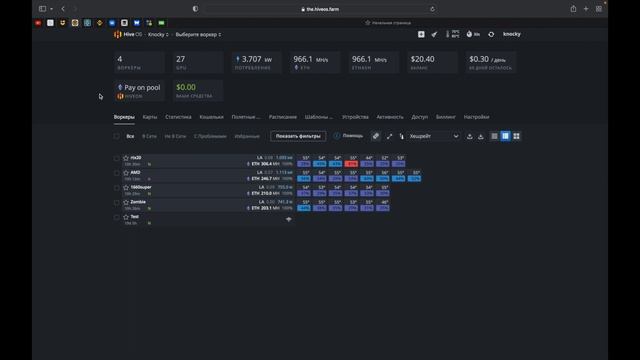Open the Активность tab
The width and height of the screenshot is (640, 360).
(390, 117)
